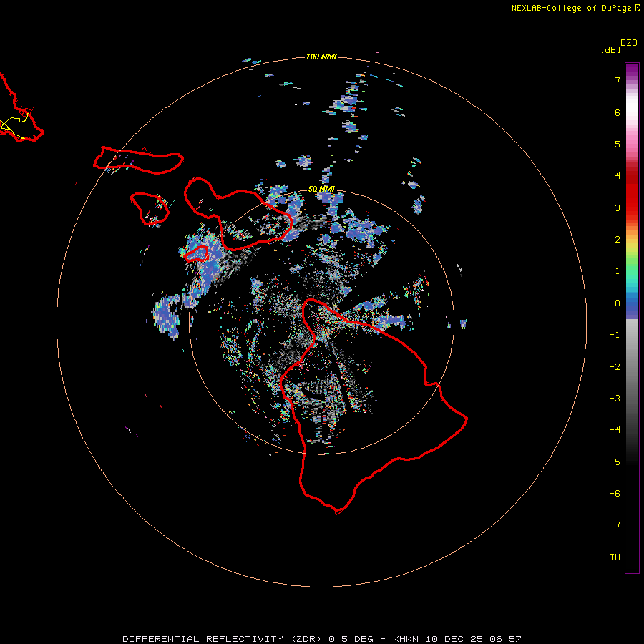This screenshot has width=644, height=644.
Task: Select the -6 dB tick label on scale
Action: pos(615,494)
